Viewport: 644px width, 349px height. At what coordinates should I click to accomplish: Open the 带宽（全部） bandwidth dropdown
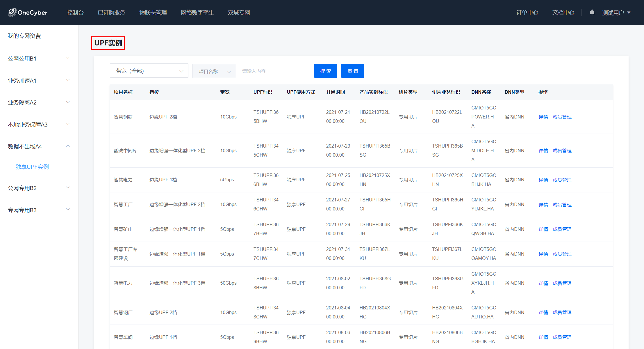click(x=149, y=71)
